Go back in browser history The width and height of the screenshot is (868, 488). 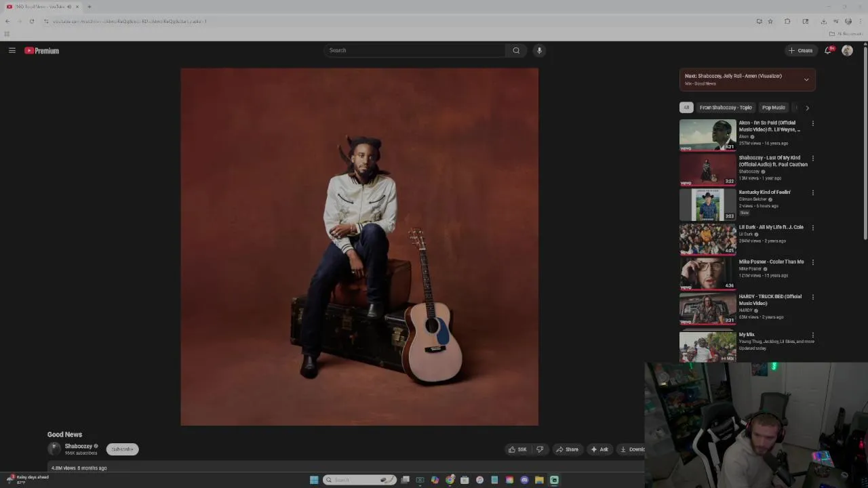tap(7, 21)
